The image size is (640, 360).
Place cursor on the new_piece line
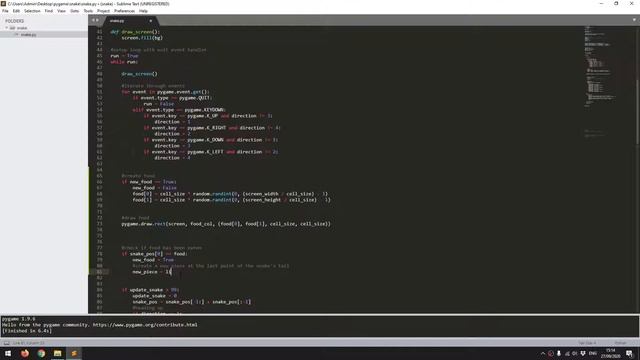click(152, 272)
